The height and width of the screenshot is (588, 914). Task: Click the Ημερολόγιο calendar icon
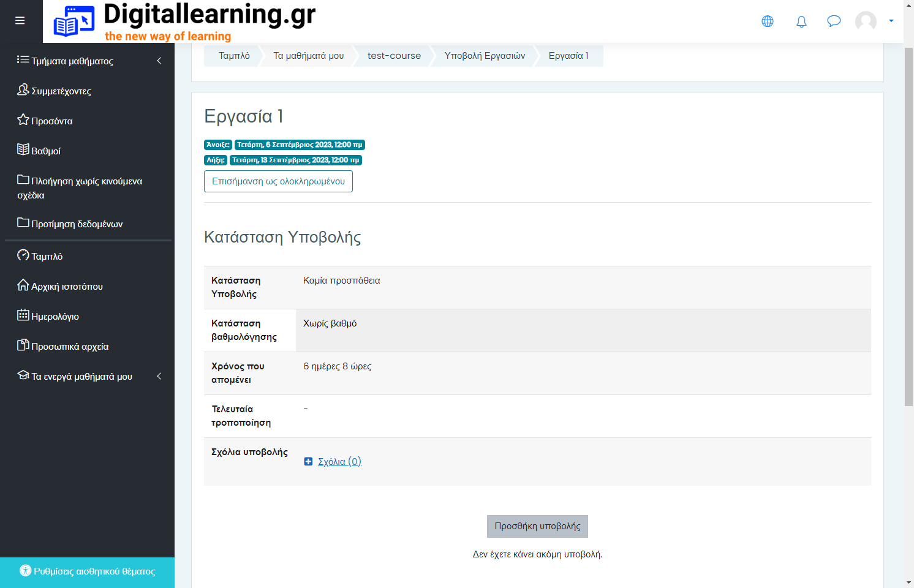coord(23,315)
